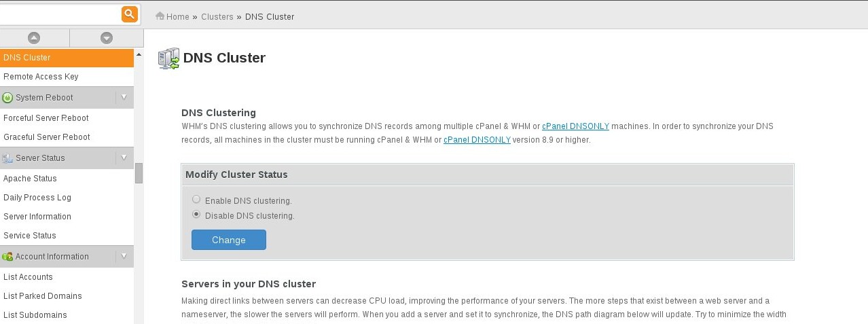
Task: Click the blue Change button
Action: 229,240
